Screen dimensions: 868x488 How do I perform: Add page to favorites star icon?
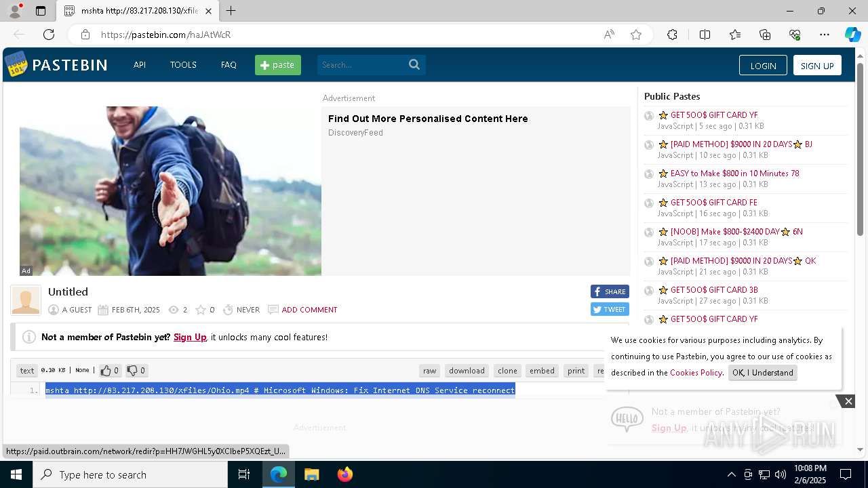pos(636,35)
